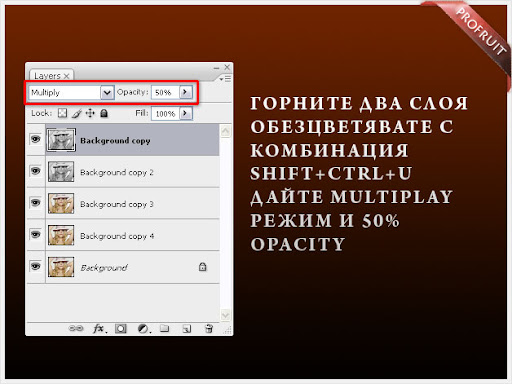512x384 pixels.
Task: Click the Background copy 4 thumbnail
Action: 61,235
